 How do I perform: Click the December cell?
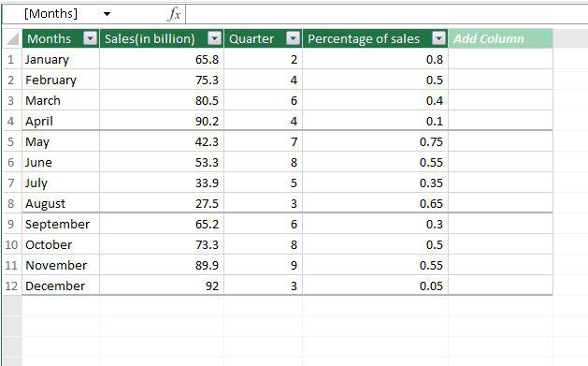point(61,285)
